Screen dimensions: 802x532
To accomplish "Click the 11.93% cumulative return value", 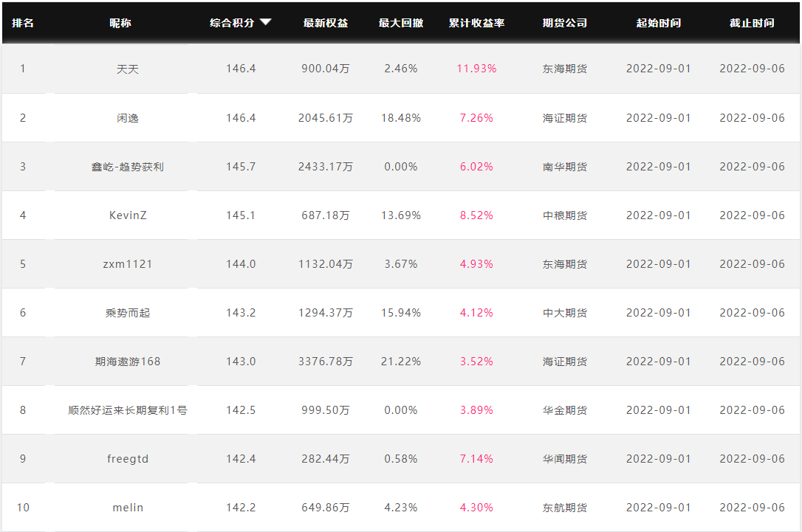I will (x=477, y=69).
